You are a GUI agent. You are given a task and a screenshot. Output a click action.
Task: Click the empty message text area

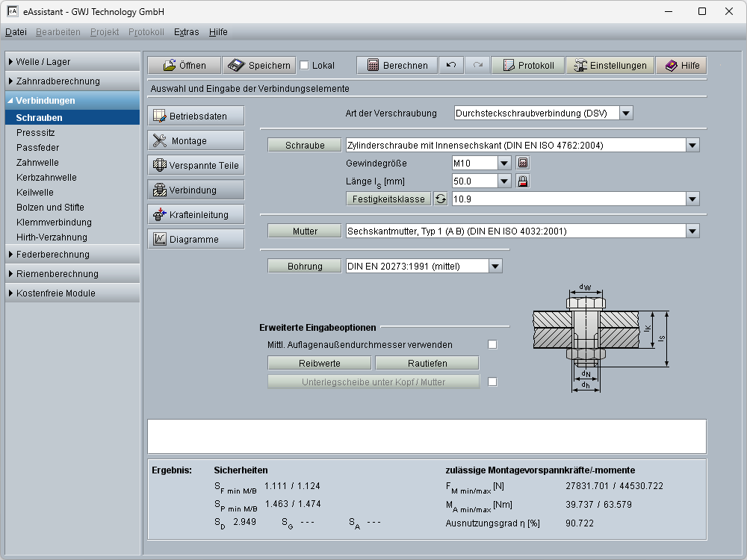tap(427, 436)
